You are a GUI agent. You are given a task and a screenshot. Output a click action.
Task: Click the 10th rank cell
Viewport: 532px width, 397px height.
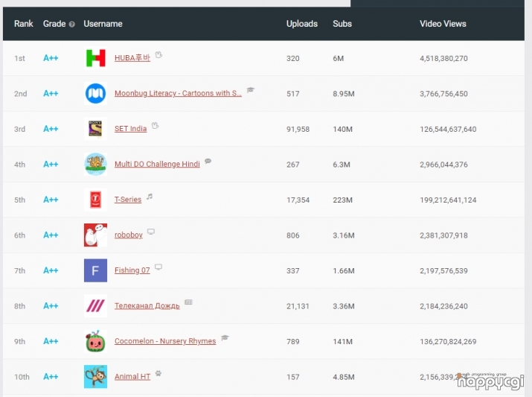click(x=22, y=377)
